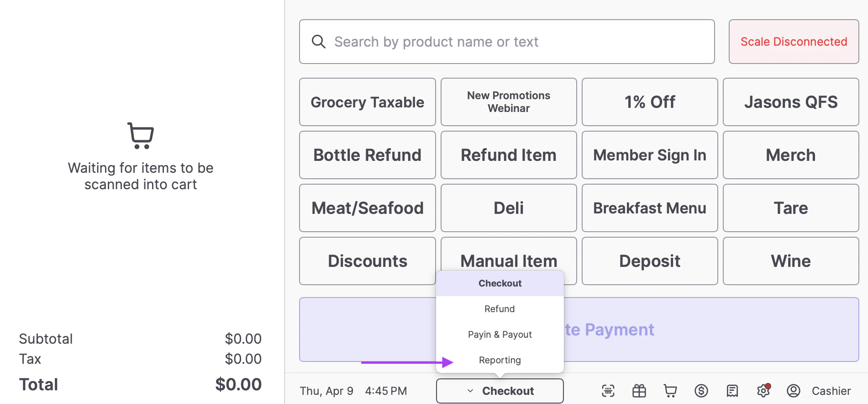Viewport: 868px width, 404px height.
Task: Open the gift card icon
Action: click(x=639, y=391)
